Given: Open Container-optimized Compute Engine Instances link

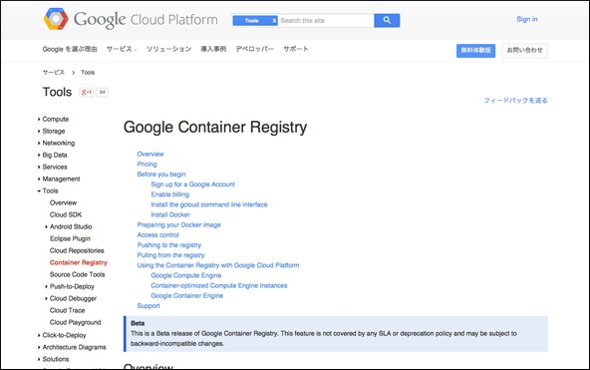Looking at the screenshot, I should click(x=219, y=286).
